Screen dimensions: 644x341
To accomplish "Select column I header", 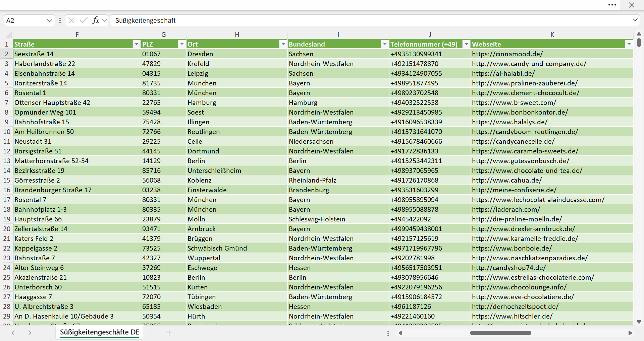I will click(x=338, y=35).
